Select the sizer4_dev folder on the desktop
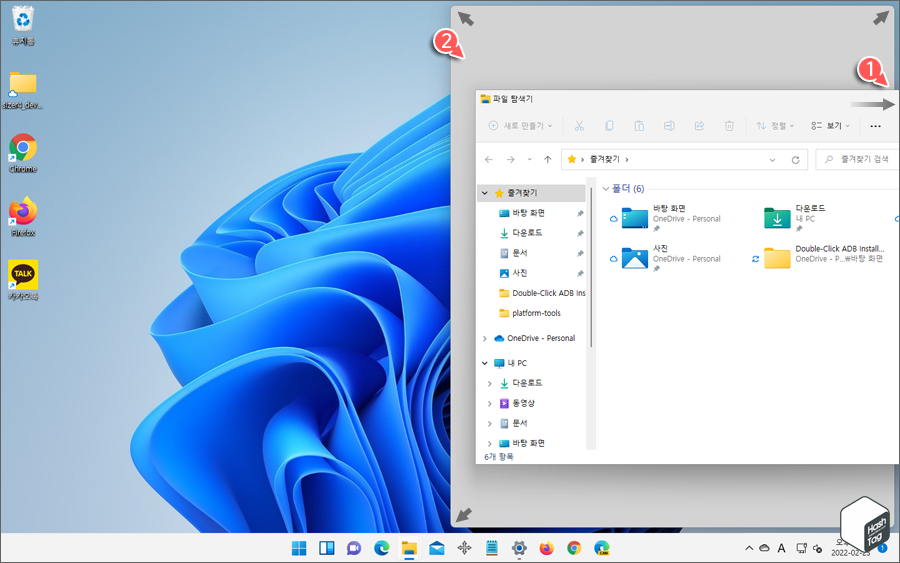This screenshot has width=900, height=563. coord(23,90)
